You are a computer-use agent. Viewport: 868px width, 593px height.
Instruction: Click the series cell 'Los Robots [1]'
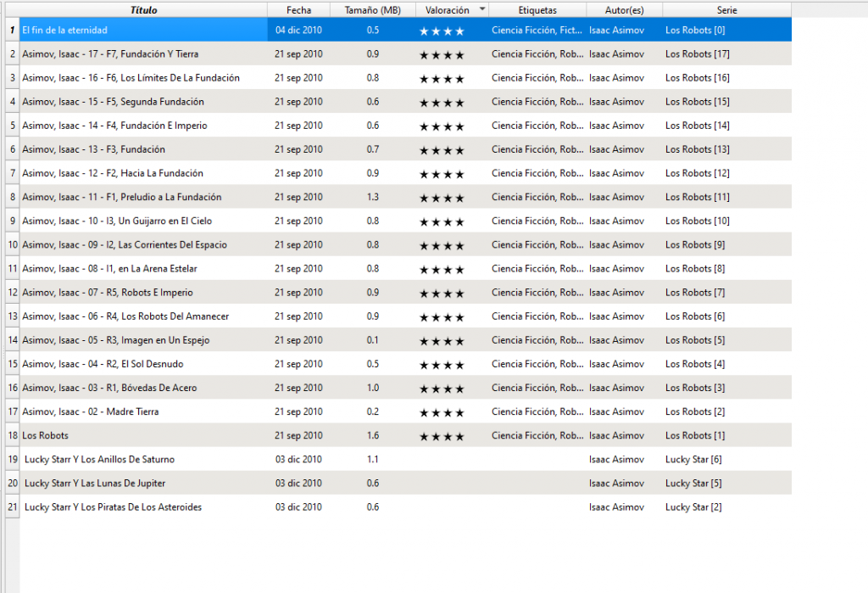click(x=695, y=435)
